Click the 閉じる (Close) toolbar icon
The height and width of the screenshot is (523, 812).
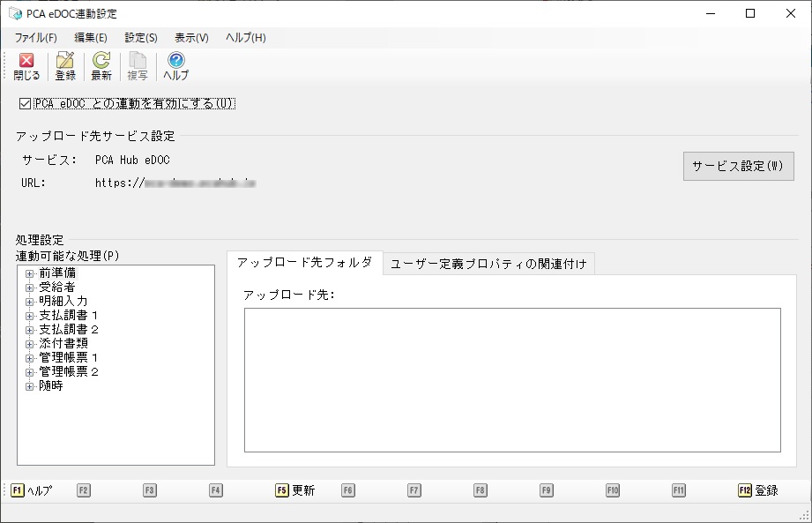click(26, 66)
